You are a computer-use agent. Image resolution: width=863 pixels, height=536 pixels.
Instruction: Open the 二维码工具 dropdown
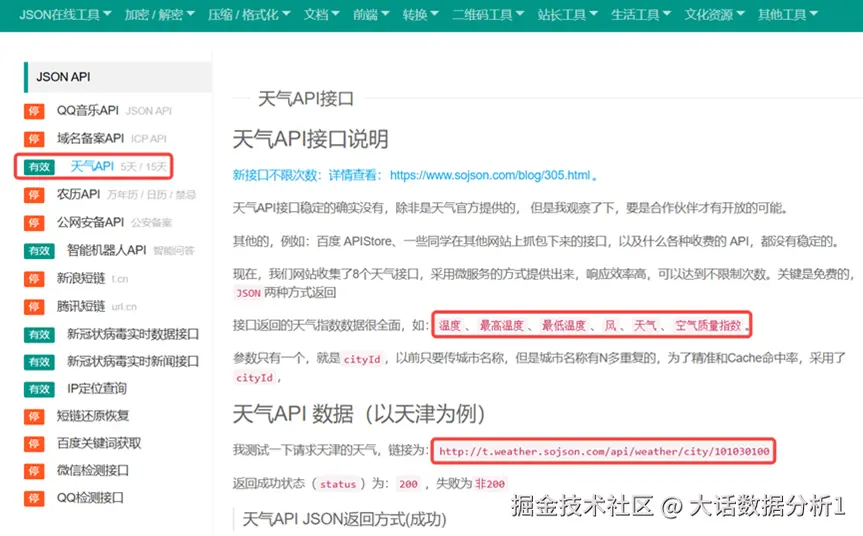[x=488, y=15]
